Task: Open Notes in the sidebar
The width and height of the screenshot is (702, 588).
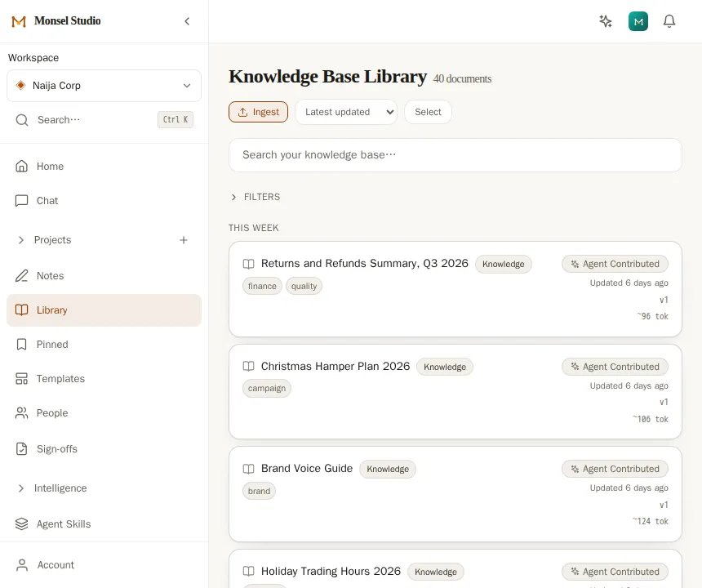Action: (104, 276)
